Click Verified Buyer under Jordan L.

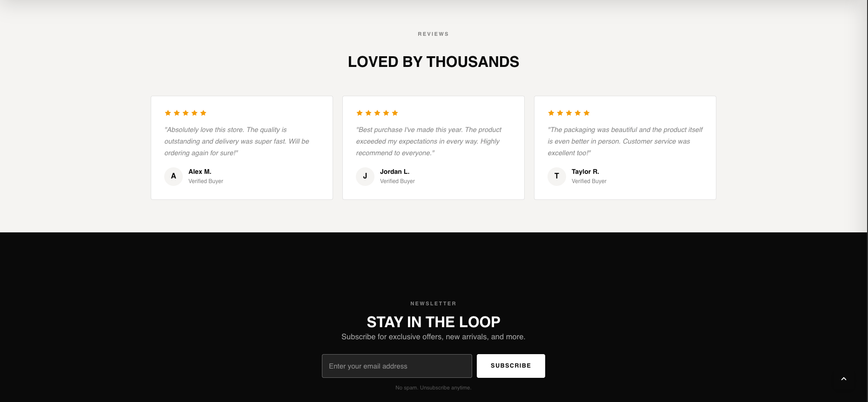point(397,181)
